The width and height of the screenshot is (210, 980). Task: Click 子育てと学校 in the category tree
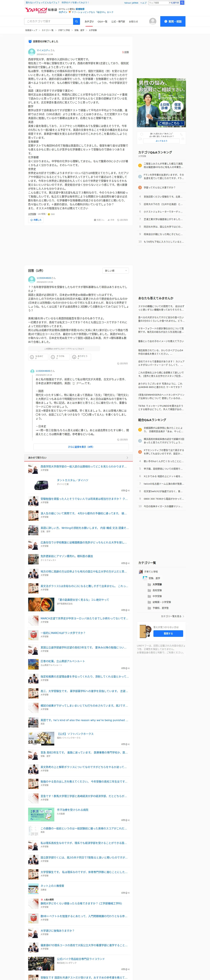click(x=151, y=572)
